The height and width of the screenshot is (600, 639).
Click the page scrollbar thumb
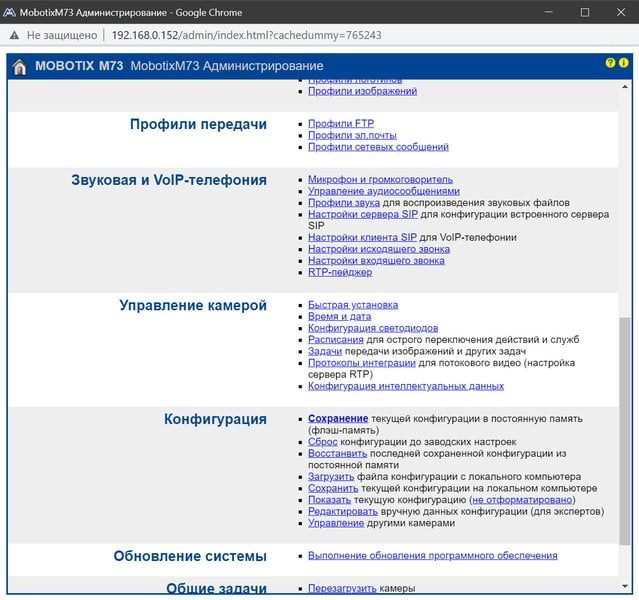click(x=625, y=431)
